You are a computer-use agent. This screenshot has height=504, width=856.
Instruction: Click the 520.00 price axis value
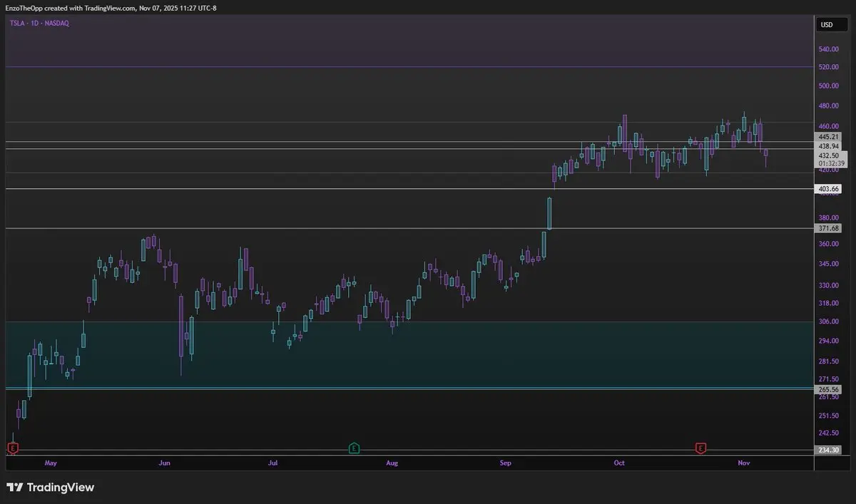coord(828,67)
